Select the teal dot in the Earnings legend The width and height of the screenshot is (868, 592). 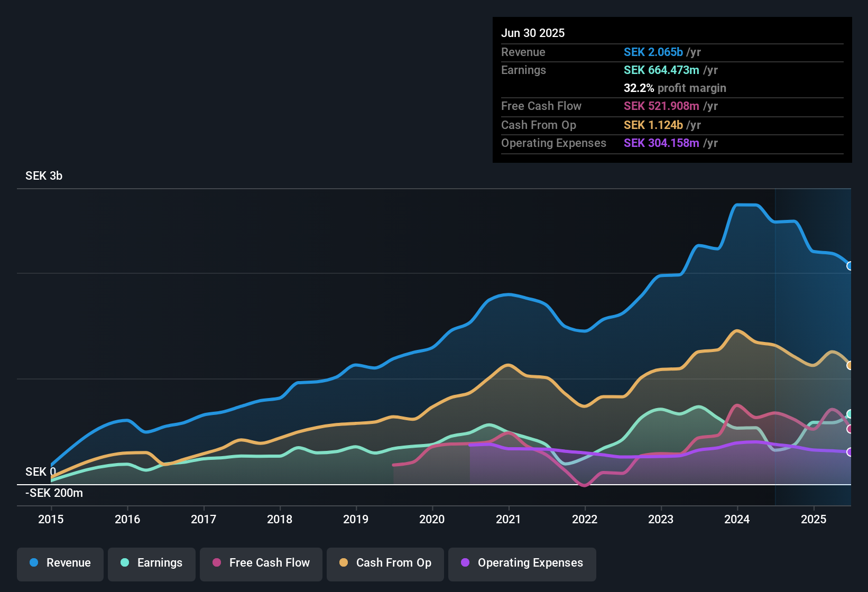124,563
